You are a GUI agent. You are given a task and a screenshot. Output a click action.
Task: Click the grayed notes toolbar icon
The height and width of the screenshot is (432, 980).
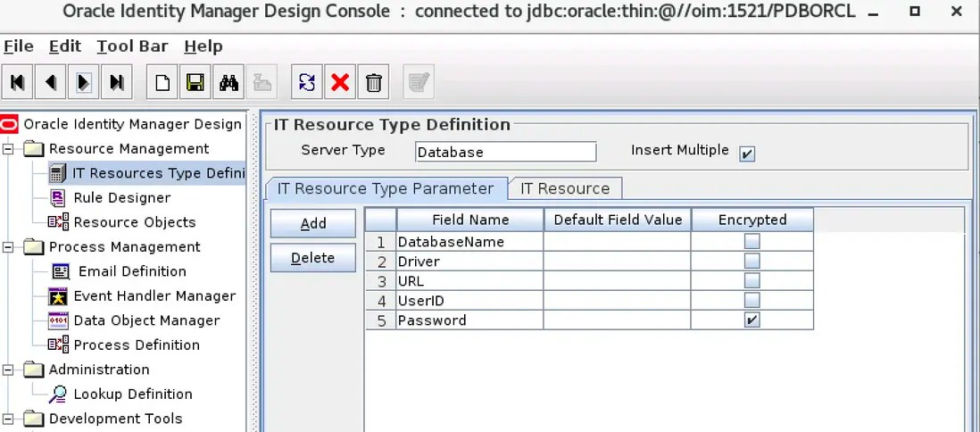(x=418, y=82)
